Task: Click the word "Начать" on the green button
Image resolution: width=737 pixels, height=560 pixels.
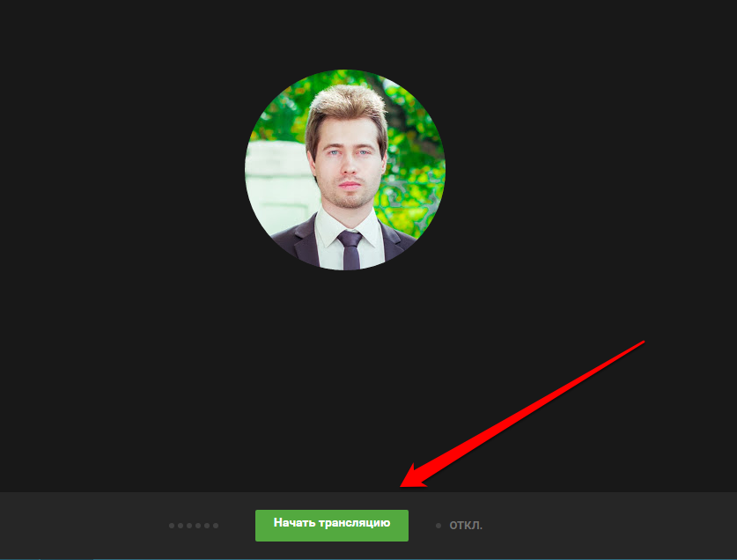Action: pyautogui.click(x=292, y=524)
